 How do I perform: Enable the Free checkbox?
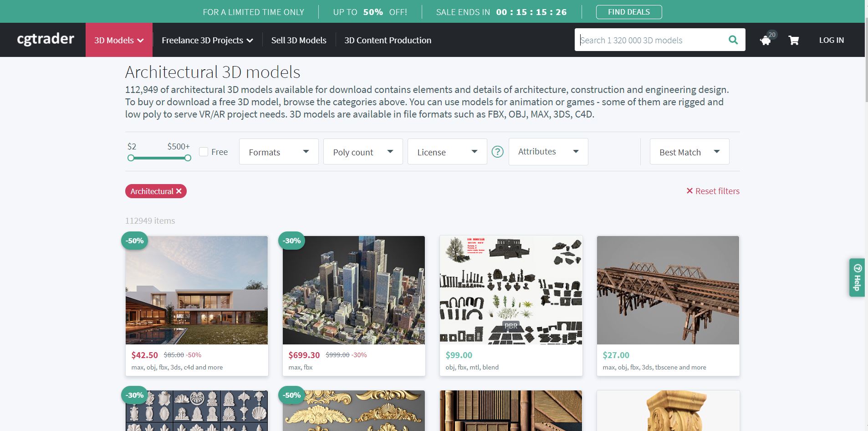204,152
